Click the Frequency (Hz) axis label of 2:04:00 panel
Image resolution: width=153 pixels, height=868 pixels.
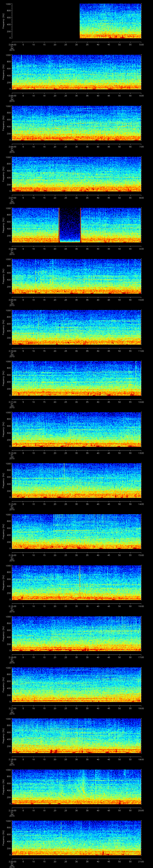tap(3, 21)
